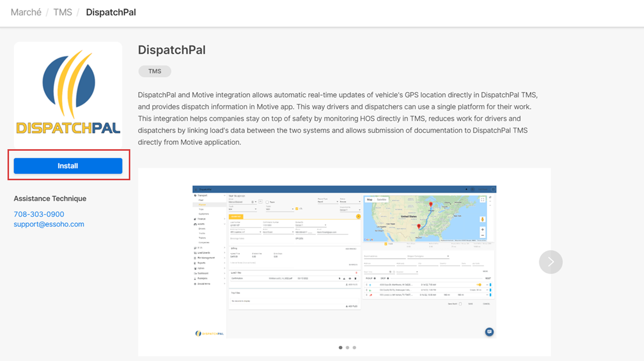644x361 pixels.
Task: Expand the Finance section in sidebar
Action: click(201, 219)
